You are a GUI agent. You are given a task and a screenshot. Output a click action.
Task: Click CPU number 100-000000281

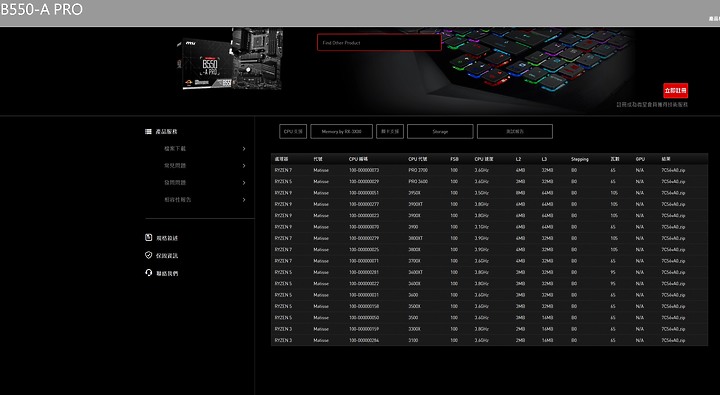pyautogui.click(x=364, y=272)
